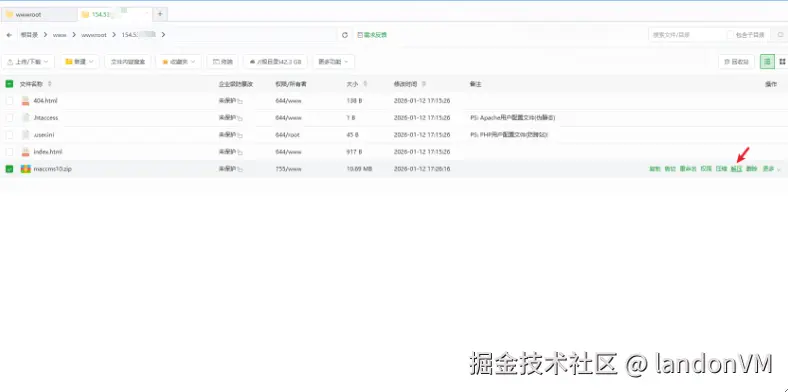Expand 更多 actions for maccms10.zip
788x392 pixels.
point(771,169)
